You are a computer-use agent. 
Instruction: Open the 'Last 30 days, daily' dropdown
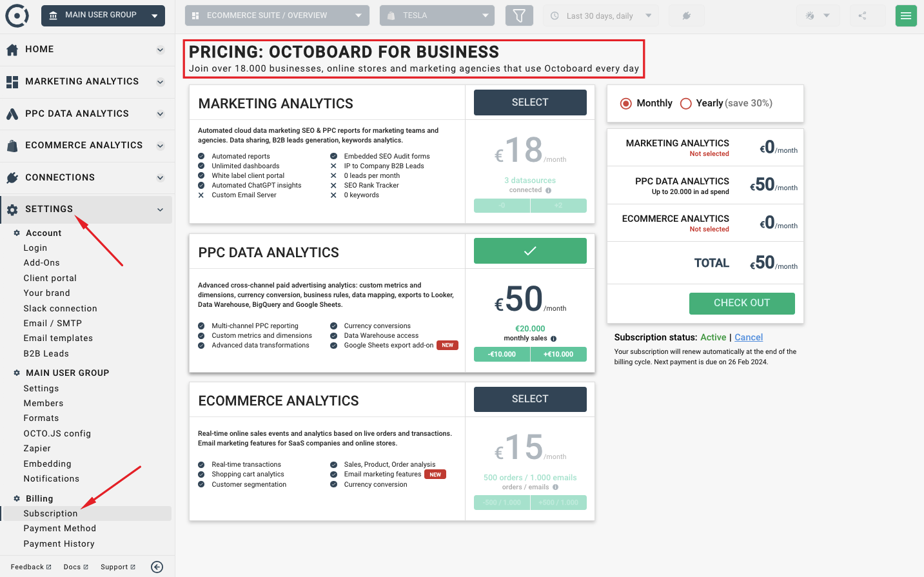coord(601,15)
